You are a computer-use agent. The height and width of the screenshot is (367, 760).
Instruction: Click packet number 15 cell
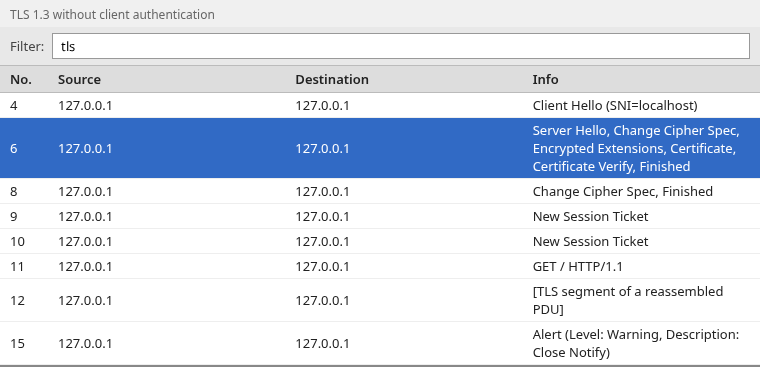(17, 343)
